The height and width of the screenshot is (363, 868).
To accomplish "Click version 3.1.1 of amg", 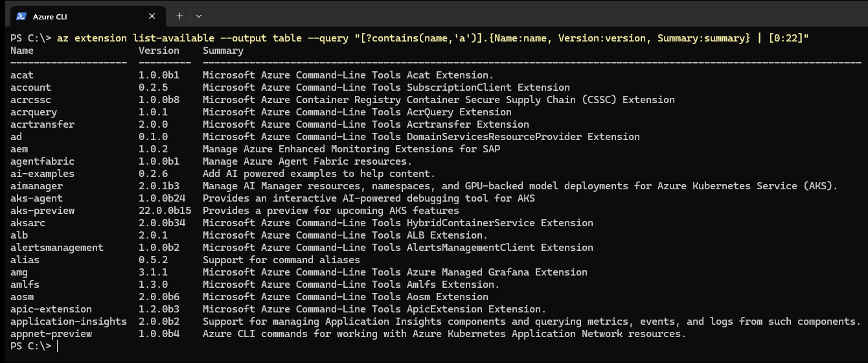I will (x=153, y=272).
